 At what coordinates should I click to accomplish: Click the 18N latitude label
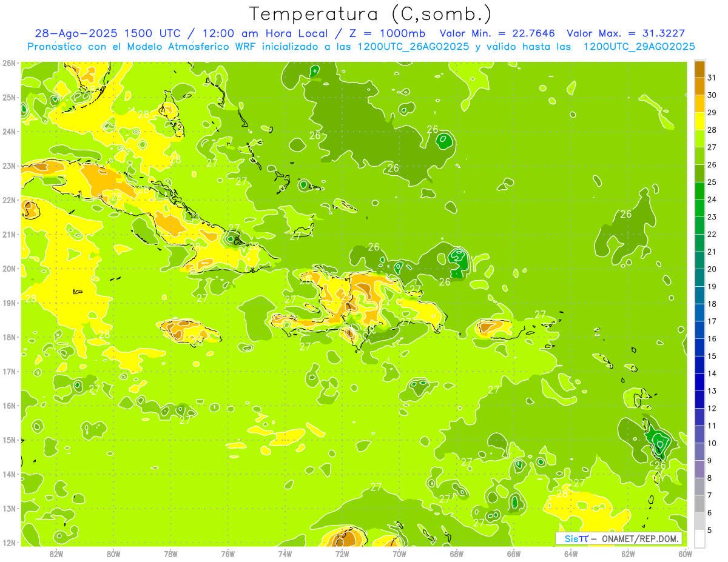point(9,336)
